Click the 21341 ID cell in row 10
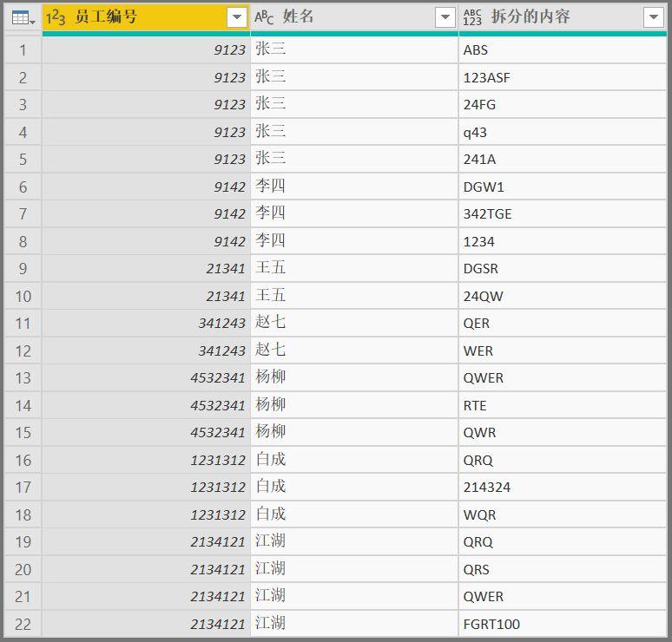This screenshot has height=642, width=672. point(146,296)
